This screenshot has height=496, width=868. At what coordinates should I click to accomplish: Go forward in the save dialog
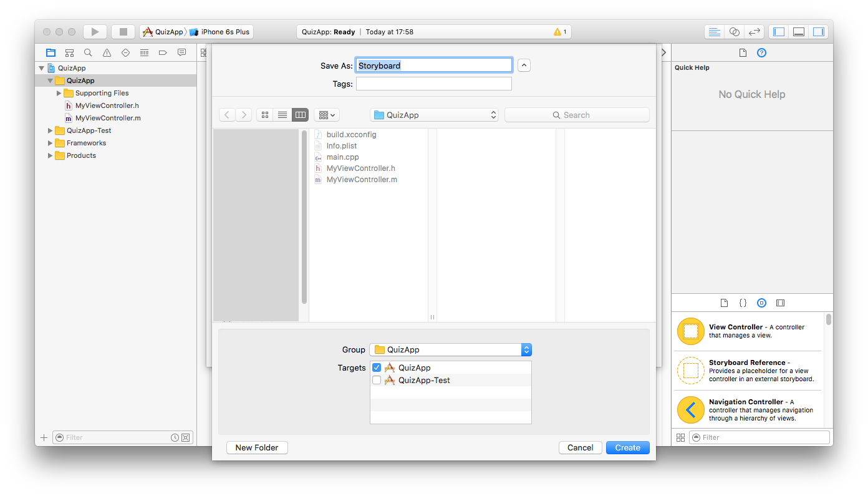[x=244, y=115]
